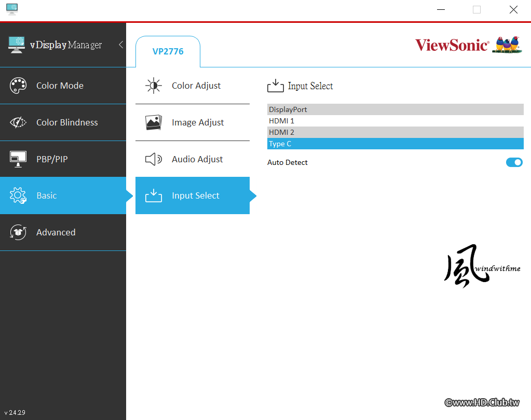This screenshot has width=531, height=420.
Task: Open the PBP/PIP section
Action: (x=63, y=159)
